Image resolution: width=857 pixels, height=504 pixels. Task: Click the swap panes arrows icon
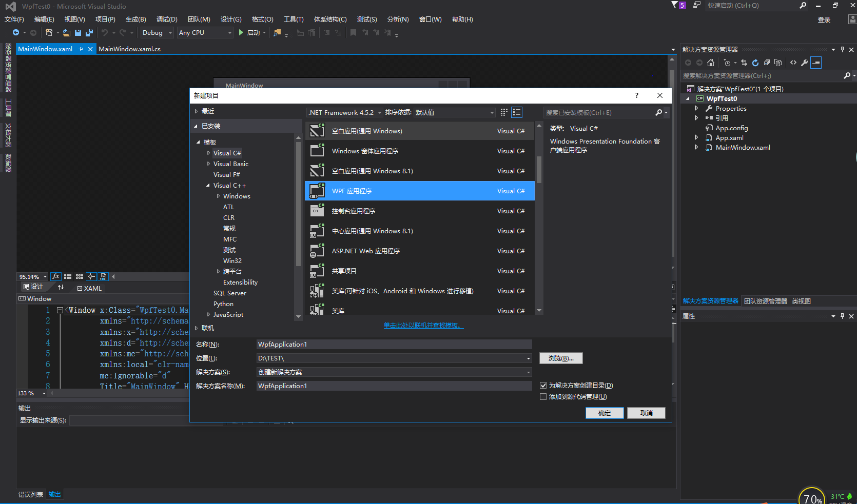coord(61,287)
